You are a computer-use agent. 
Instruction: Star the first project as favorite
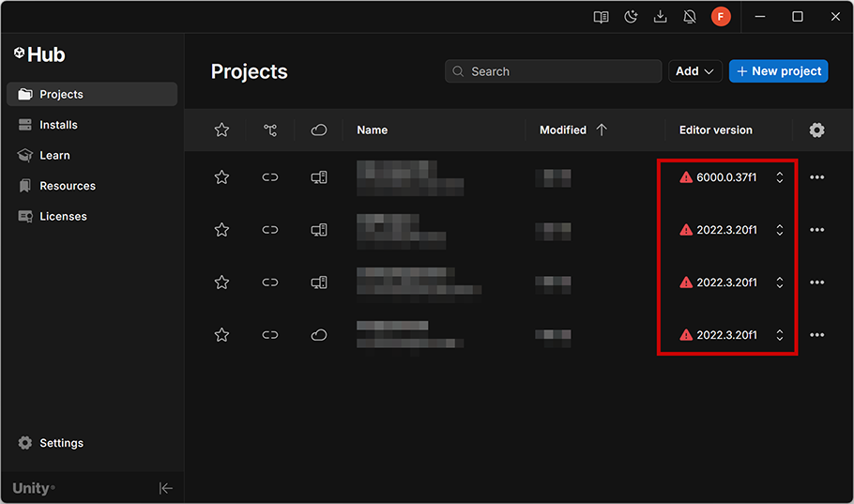click(221, 177)
